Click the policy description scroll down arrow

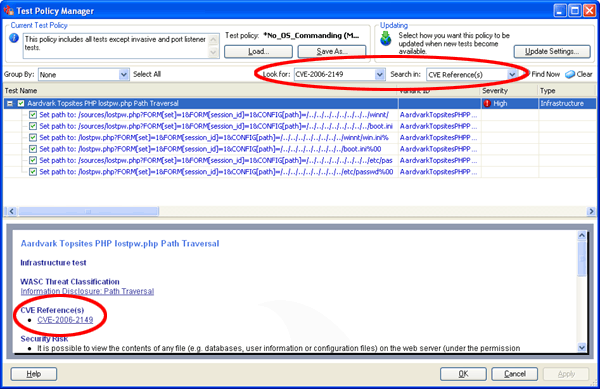click(x=214, y=52)
